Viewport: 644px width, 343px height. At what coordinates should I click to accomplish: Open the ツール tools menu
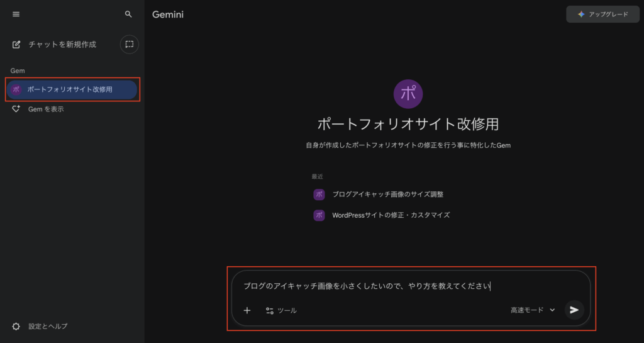tap(280, 310)
